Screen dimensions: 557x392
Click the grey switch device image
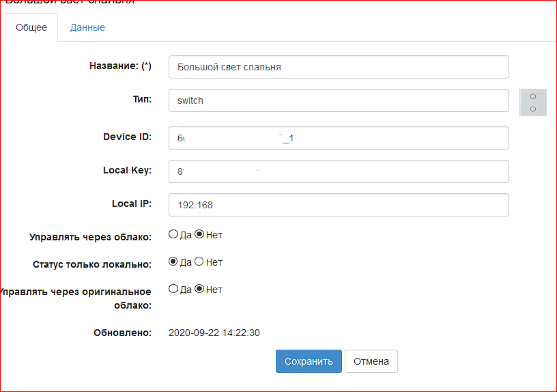(533, 102)
